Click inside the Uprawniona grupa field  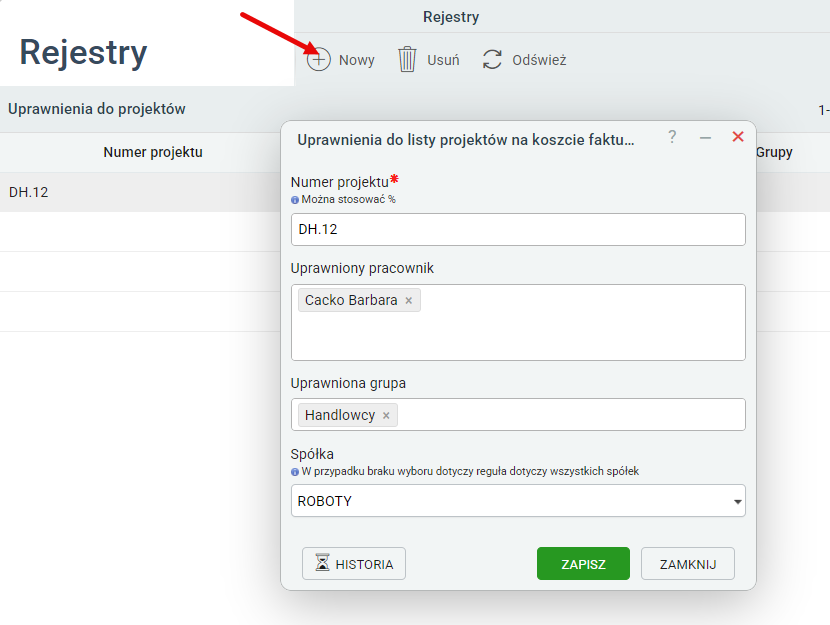point(518,414)
